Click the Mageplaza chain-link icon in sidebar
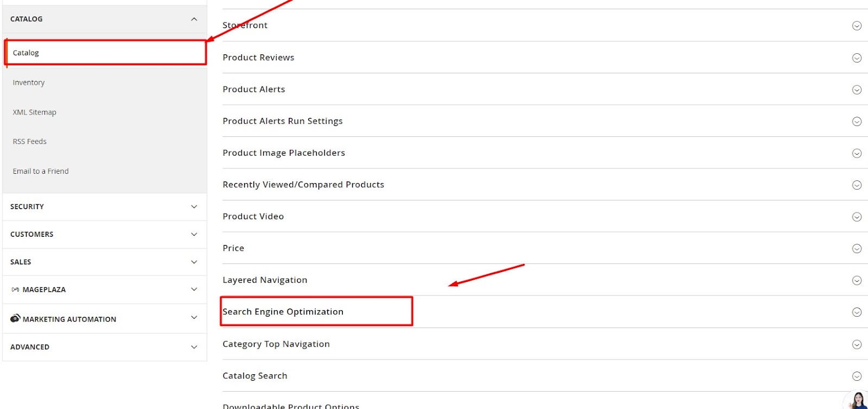Image resolution: width=868 pixels, height=409 pixels. tap(15, 289)
